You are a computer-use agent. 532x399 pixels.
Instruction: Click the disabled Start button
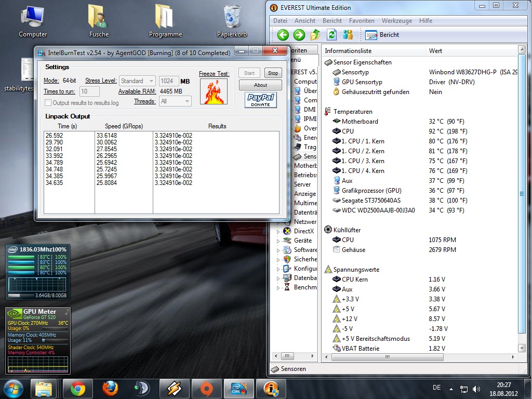pyautogui.click(x=249, y=73)
